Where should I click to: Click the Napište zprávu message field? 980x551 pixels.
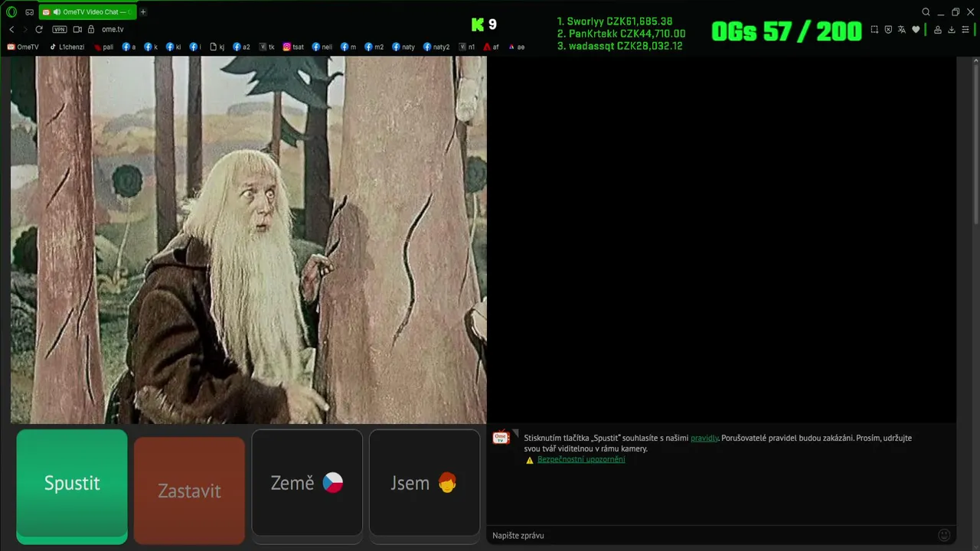(712, 536)
